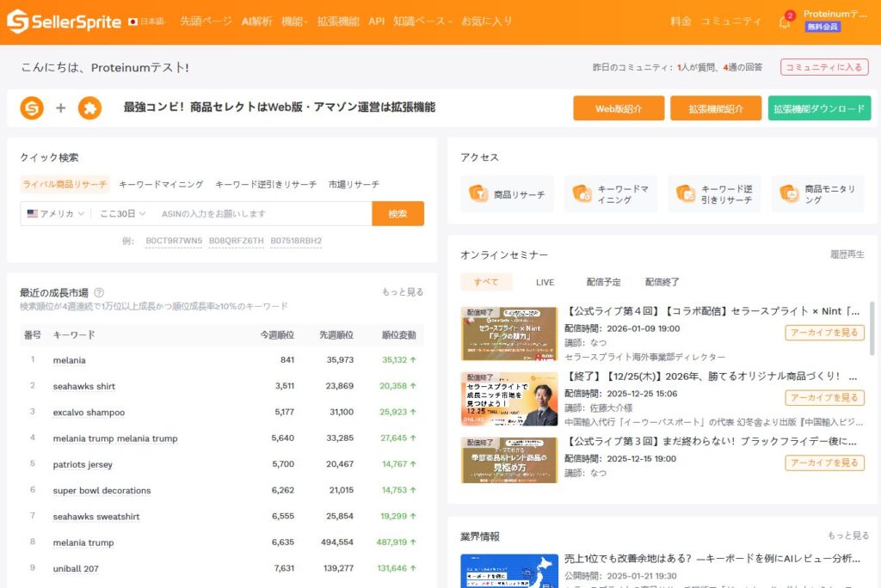Open the 日本語 language selector

coord(145,21)
